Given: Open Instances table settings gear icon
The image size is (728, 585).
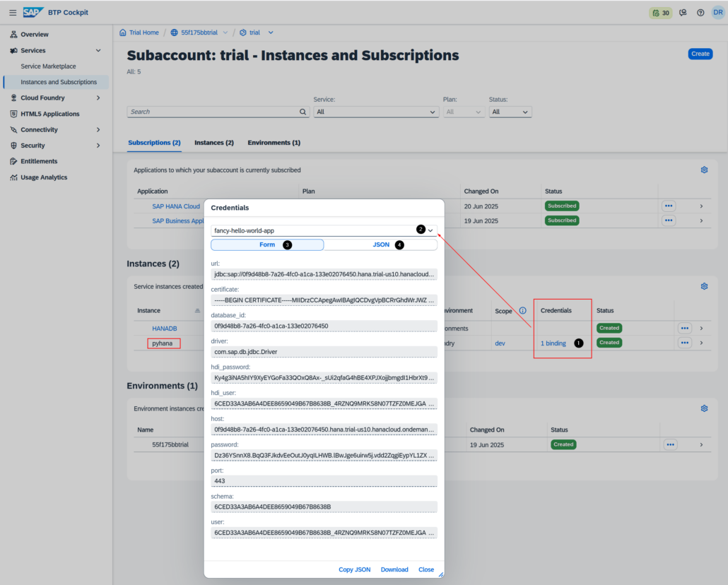Looking at the screenshot, I should (704, 286).
